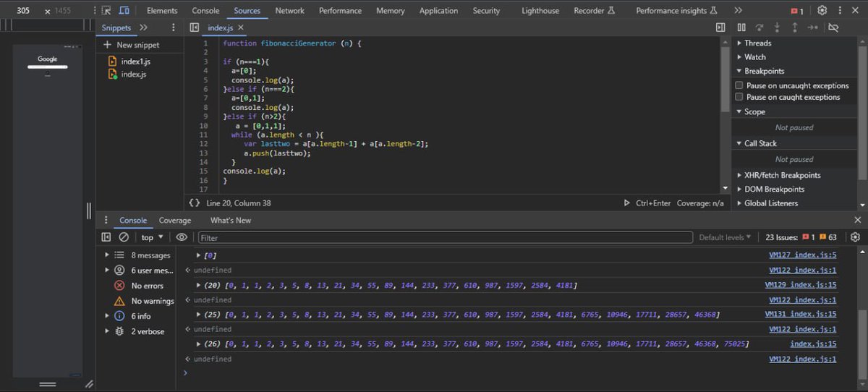Open the Application tab
This screenshot has height=392, width=868.
point(438,11)
